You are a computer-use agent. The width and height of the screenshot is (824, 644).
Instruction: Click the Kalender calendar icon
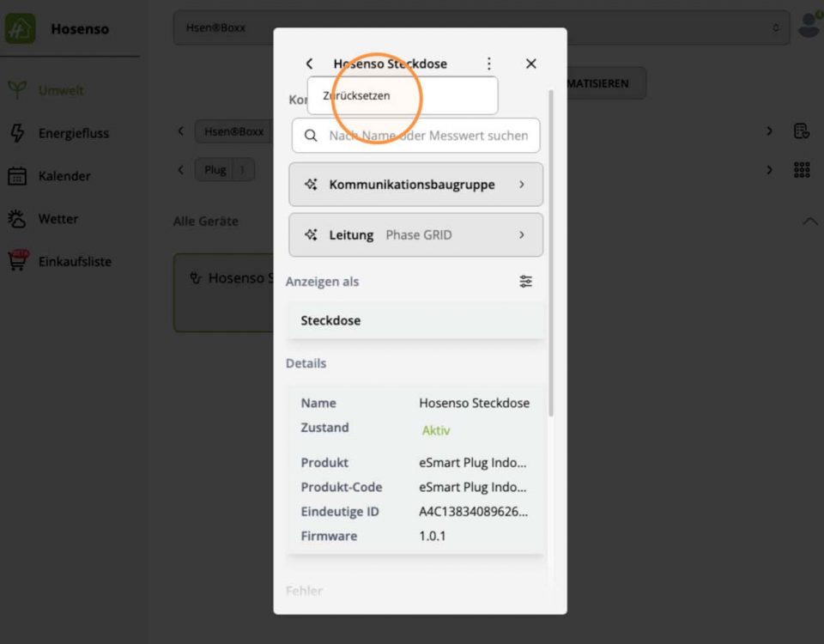(17, 176)
